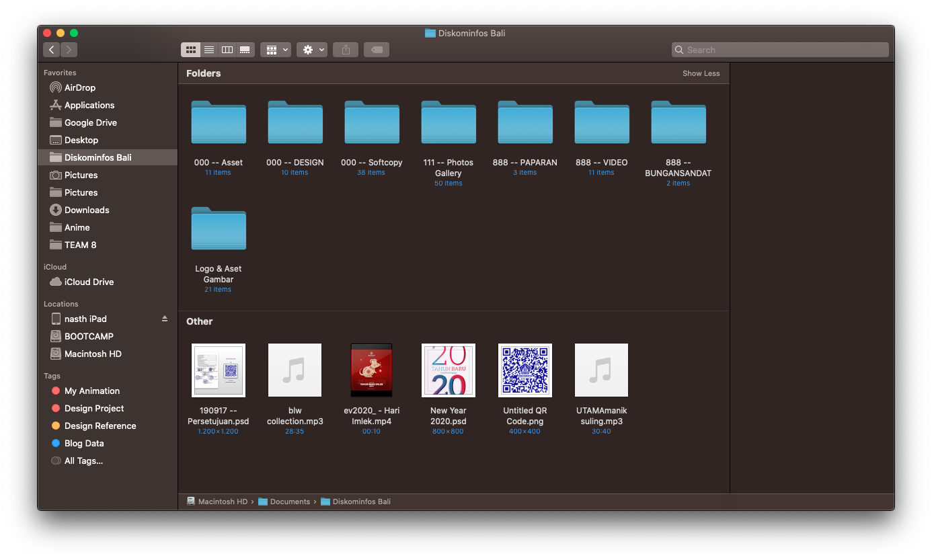This screenshot has height=560, width=932.
Task: Switch to icon view mode
Action: pos(190,50)
